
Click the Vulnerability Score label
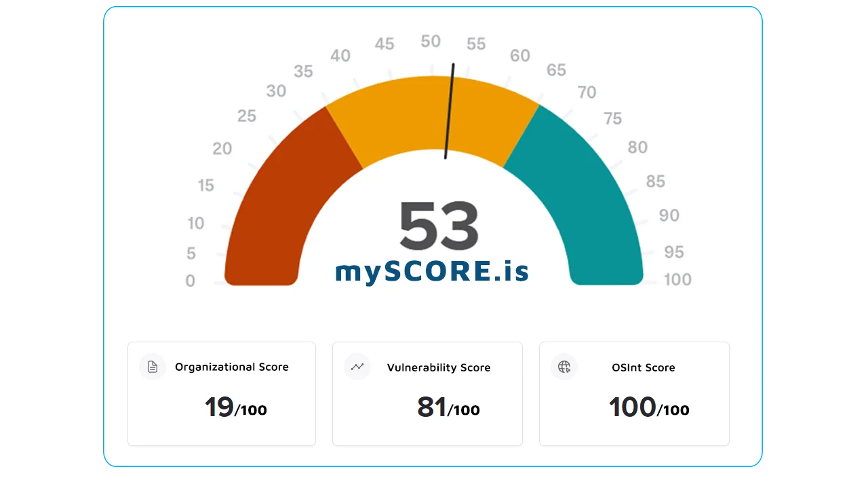[x=439, y=367]
